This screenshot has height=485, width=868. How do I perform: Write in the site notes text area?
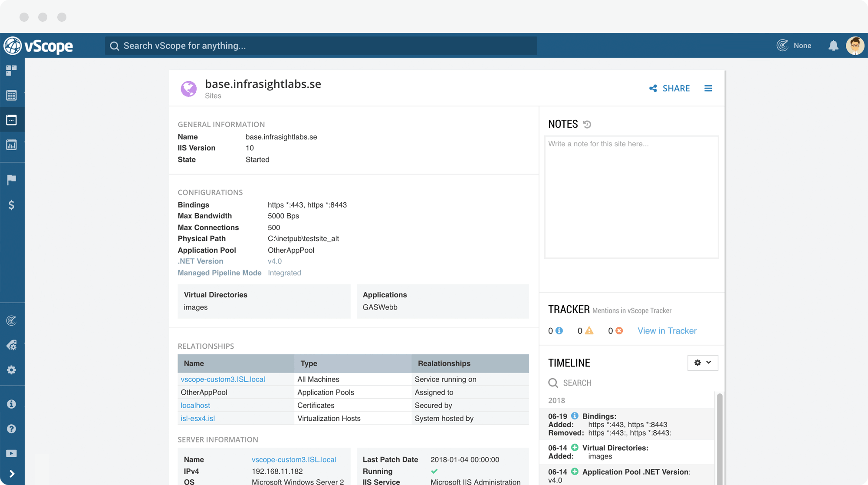point(631,197)
